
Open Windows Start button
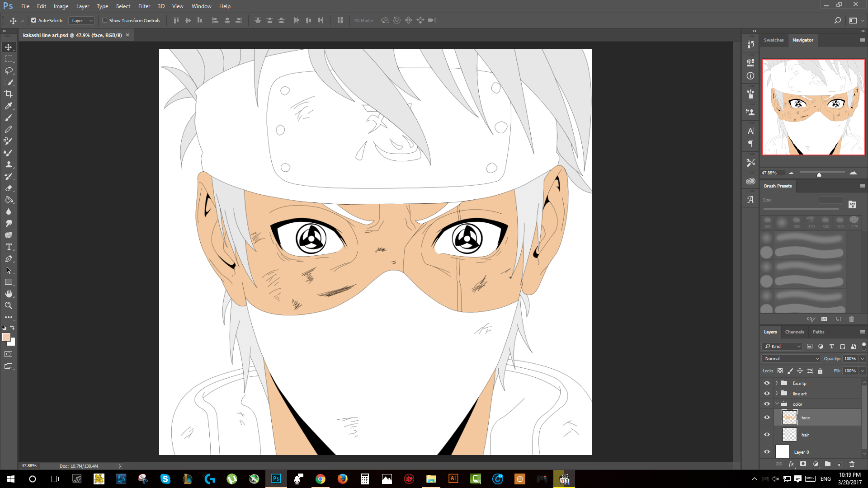pos(11,479)
